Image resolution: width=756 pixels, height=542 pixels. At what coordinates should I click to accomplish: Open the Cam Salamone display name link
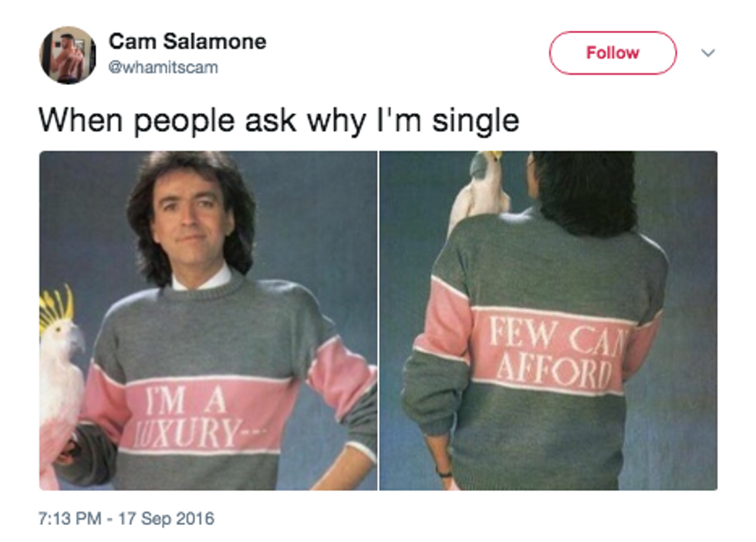point(187,42)
